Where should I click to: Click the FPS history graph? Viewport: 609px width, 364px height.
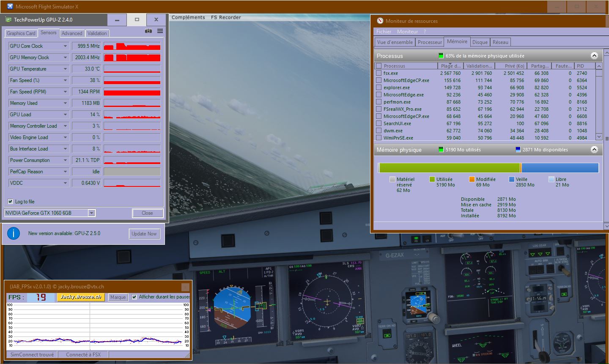pos(99,326)
